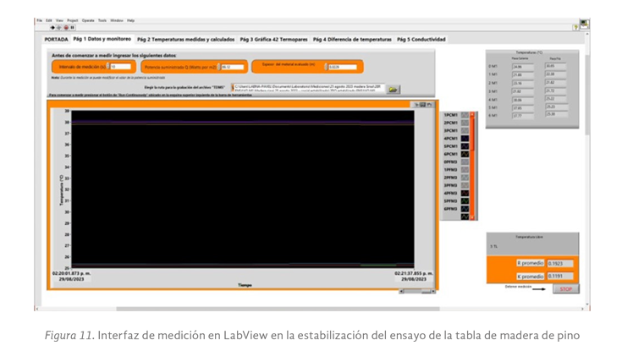Click the 0PFM3 plot legend icon
This screenshot has height=362, width=644.
465,162
